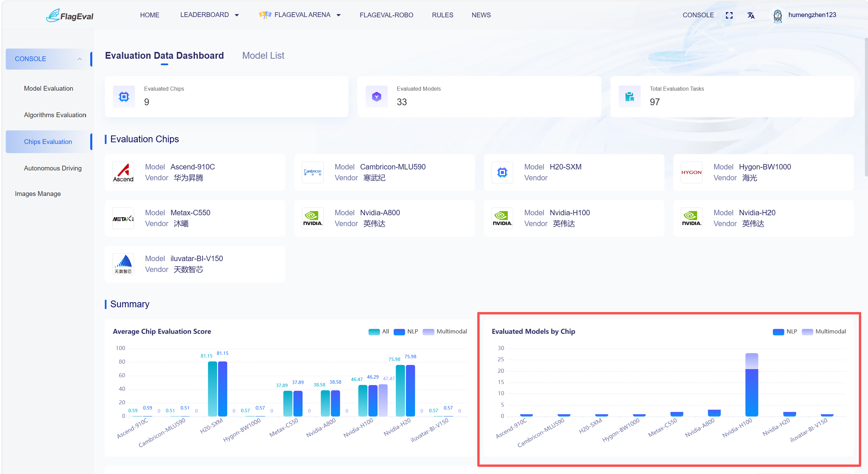This screenshot has height=474, width=868.
Task: Collapse the CONSOLE sidebar section
Action: pos(48,59)
